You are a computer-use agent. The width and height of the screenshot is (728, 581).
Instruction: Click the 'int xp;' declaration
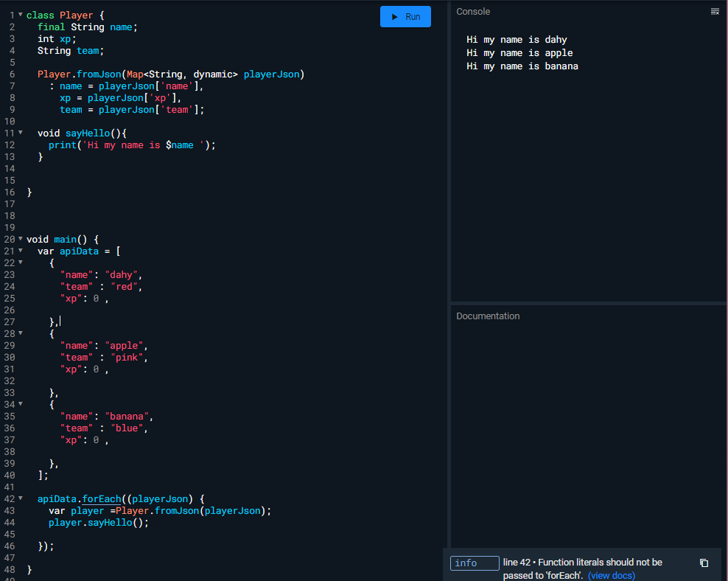tap(57, 39)
